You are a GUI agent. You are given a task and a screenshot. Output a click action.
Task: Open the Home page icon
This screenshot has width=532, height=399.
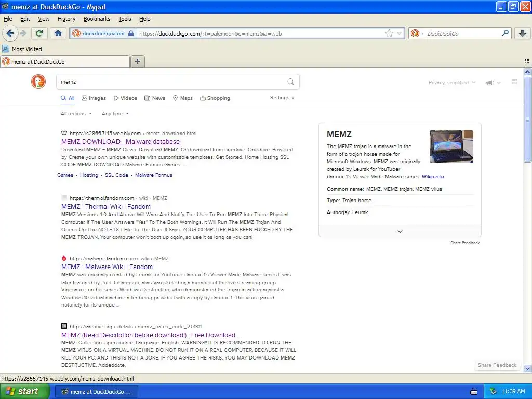point(58,33)
